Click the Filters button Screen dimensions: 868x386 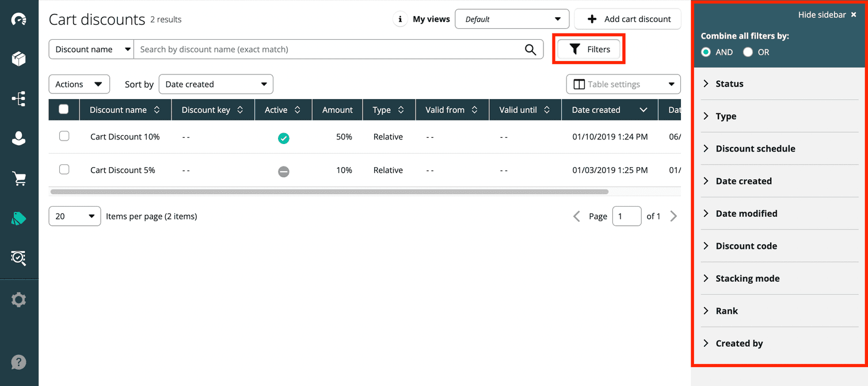589,50
